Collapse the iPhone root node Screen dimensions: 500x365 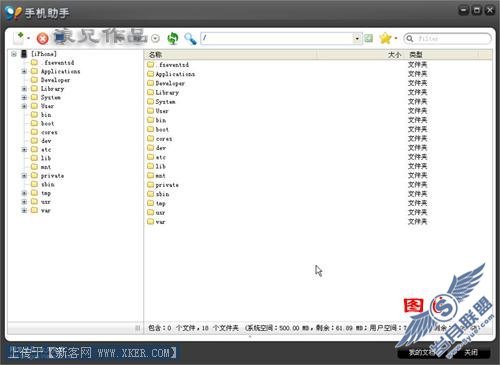pos(13,54)
